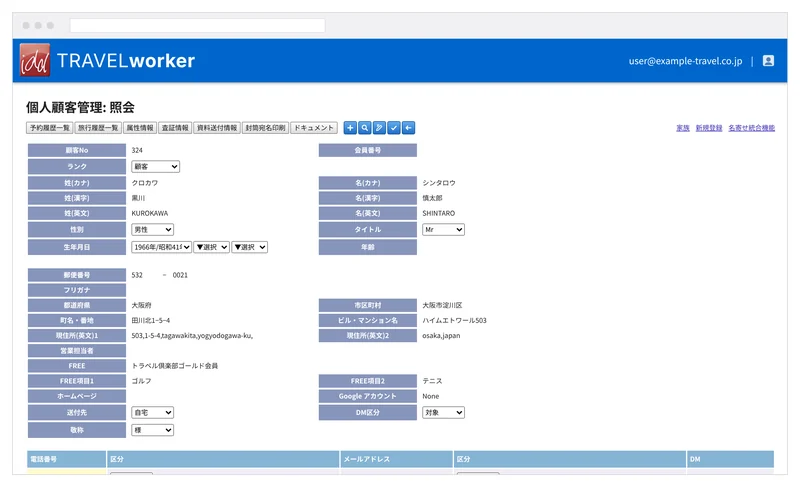Expand the タイトル dropdown showing Mr

pyautogui.click(x=443, y=229)
